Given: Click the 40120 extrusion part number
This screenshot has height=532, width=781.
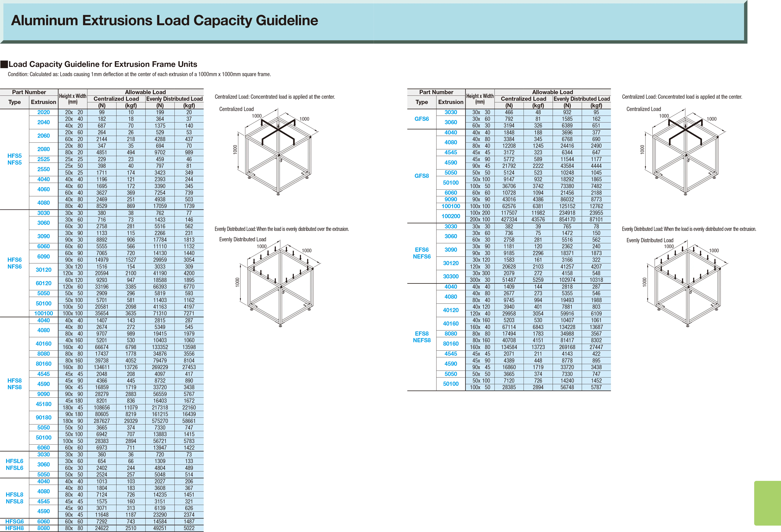Looking at the screenshot, I should click(451, 310).
